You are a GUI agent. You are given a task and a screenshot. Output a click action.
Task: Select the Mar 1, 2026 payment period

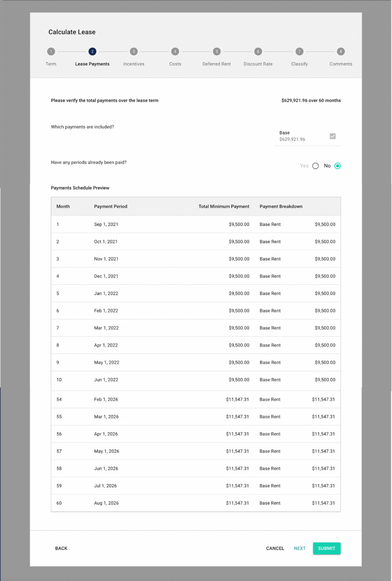tap(107, 417)
